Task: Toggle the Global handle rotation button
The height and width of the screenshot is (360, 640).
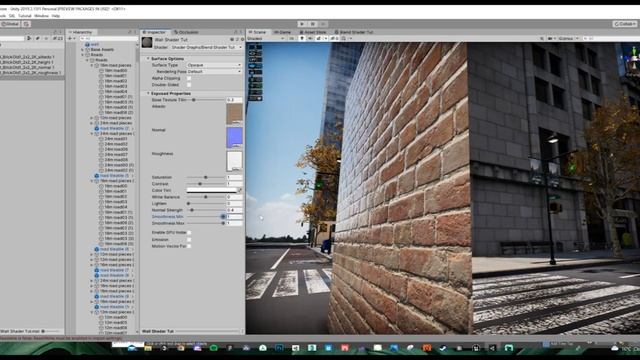Action: pos(10,24)
